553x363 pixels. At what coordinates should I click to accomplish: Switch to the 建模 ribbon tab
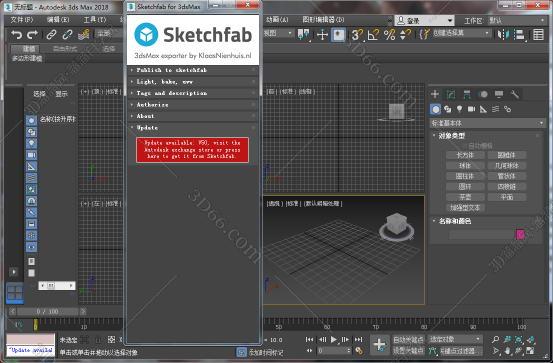coord(29,49)
